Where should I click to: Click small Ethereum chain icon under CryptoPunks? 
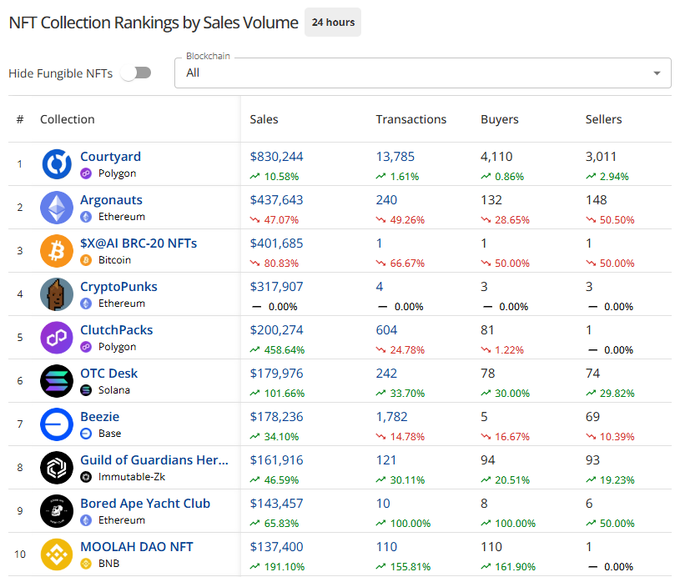(x=86, y=304)
